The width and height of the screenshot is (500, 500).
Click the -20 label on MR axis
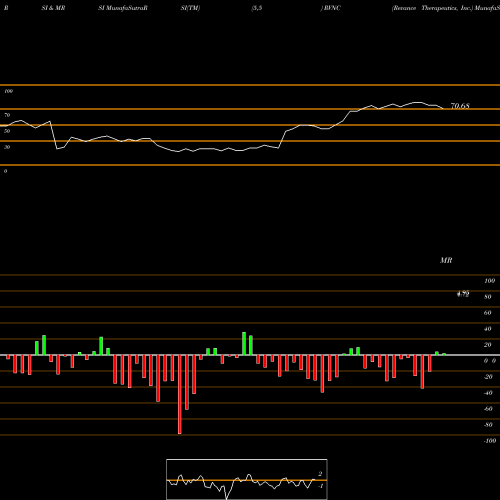click(x=488, y=377)
